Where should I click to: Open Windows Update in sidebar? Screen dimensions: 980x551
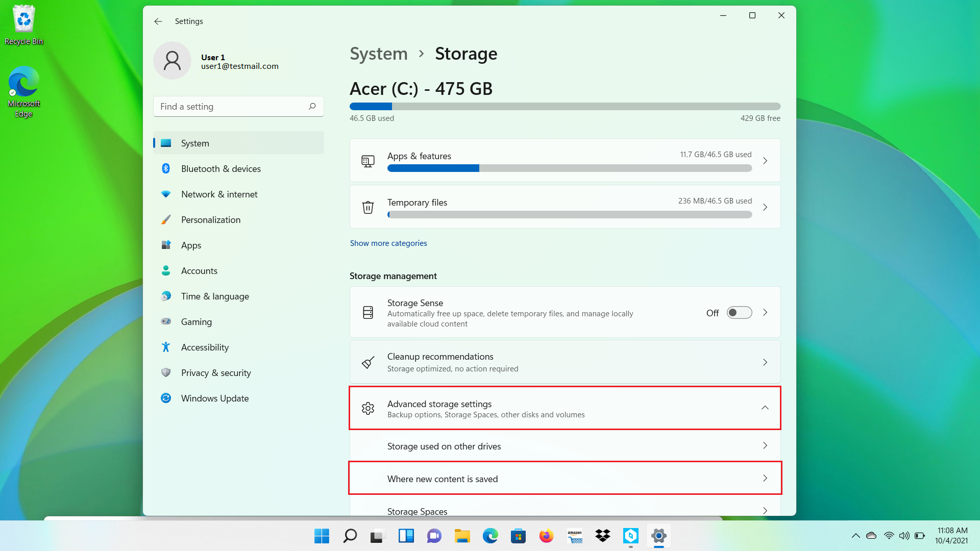point(214,398)
